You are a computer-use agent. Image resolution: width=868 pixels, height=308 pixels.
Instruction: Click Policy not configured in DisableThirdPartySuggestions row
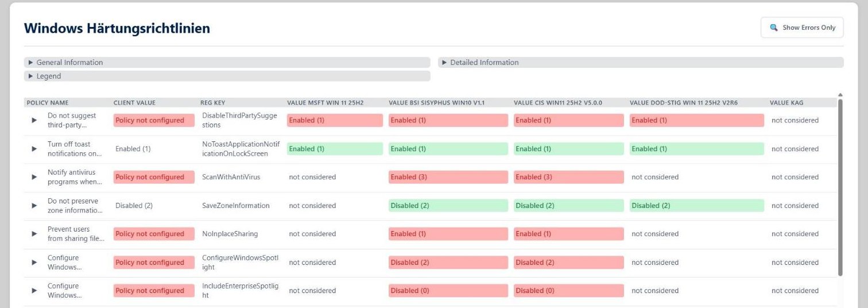154,120
